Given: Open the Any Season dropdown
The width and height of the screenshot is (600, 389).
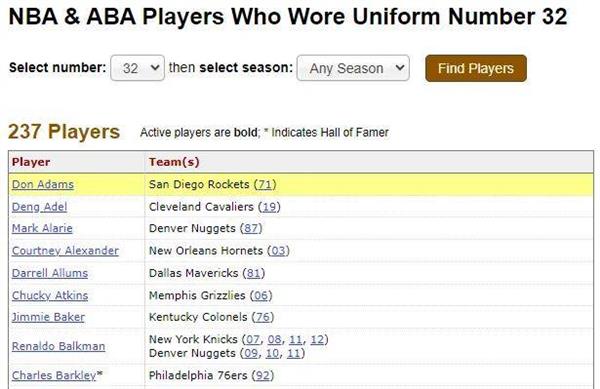Looking at the screenshot, I should tap(353, 68).
